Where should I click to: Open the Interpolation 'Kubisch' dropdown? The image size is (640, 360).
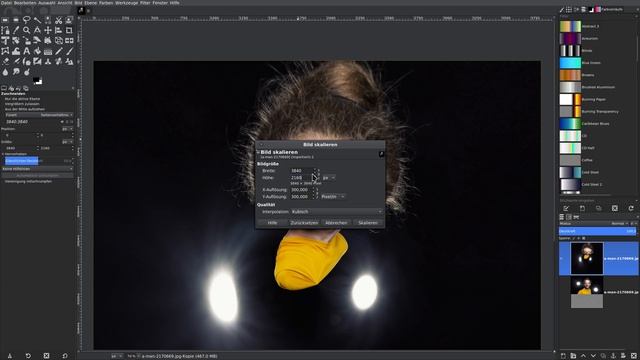point(337,212)
